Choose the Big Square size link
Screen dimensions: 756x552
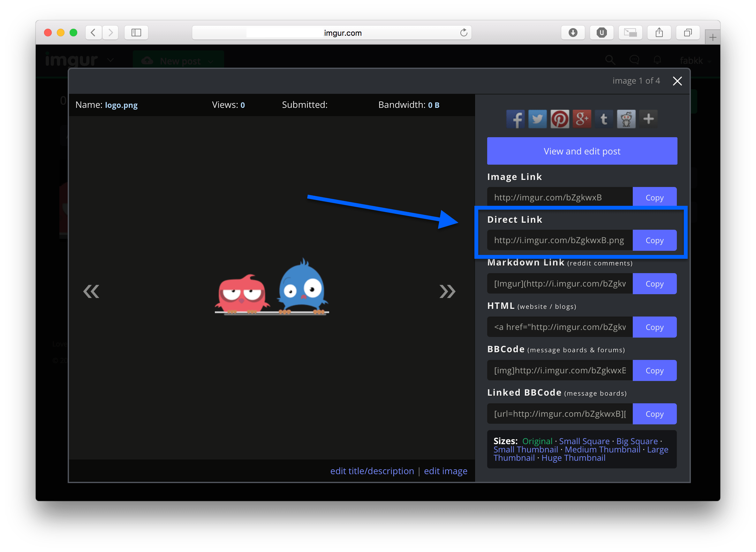637,441
